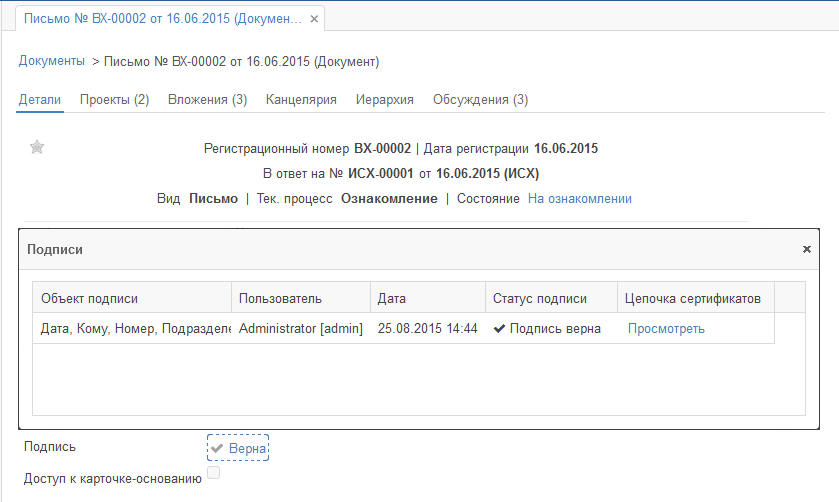Click the Статус подписи column header

(550, 298)
